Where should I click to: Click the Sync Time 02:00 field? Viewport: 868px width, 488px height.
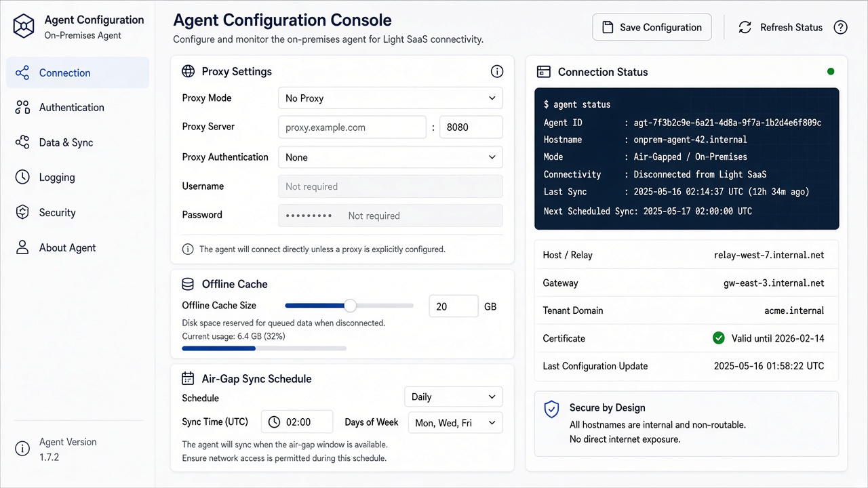[297, 422]
